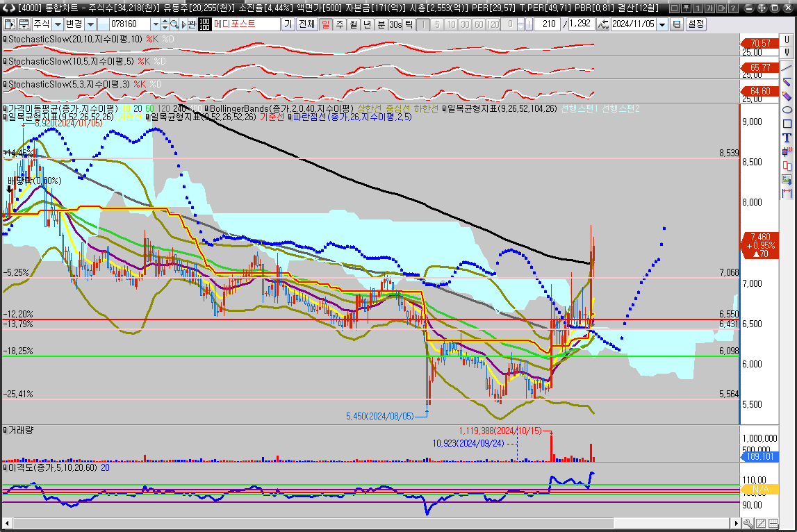Select the thick pencil drawing tool
797x532 pixels.
(787, 96)
